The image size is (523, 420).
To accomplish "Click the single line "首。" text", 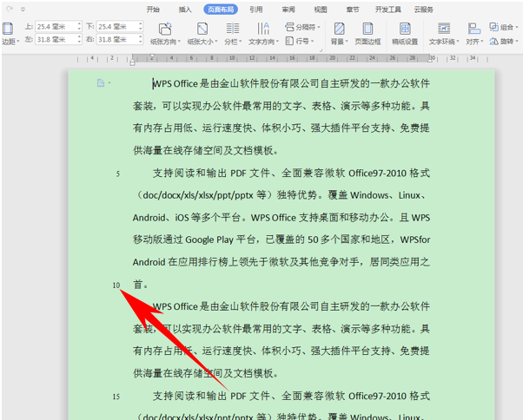I will tap(141, 285).
